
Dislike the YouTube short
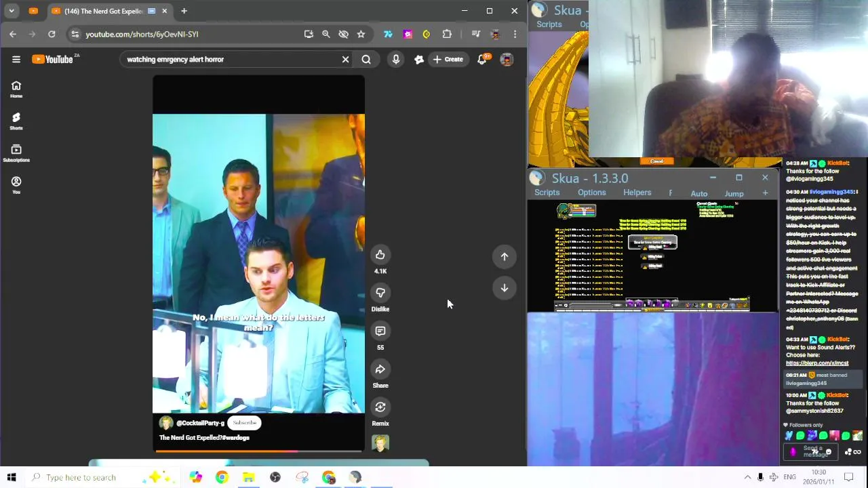(380, 293)
